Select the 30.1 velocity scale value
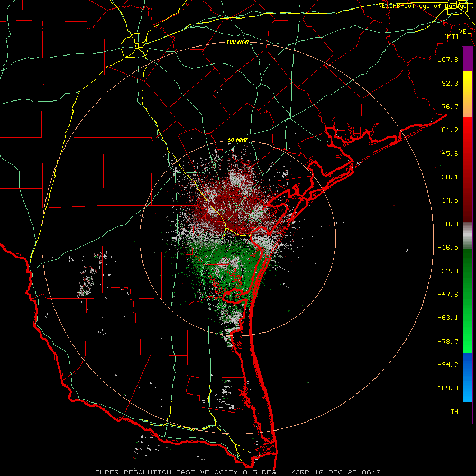 click(450, 177)
